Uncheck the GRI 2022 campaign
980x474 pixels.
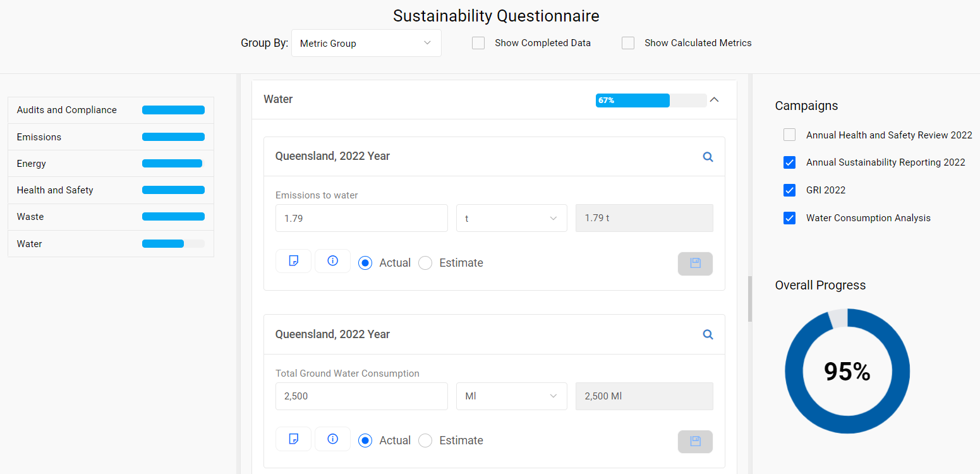coord(789,190)
